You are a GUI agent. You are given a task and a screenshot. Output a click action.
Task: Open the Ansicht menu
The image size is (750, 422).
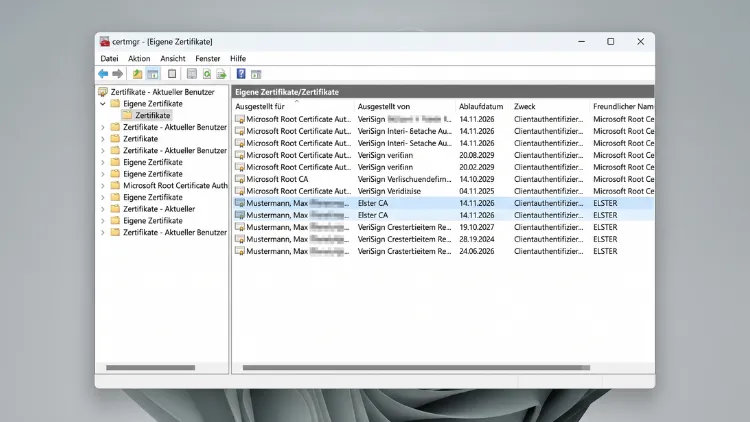pos(173,58)
